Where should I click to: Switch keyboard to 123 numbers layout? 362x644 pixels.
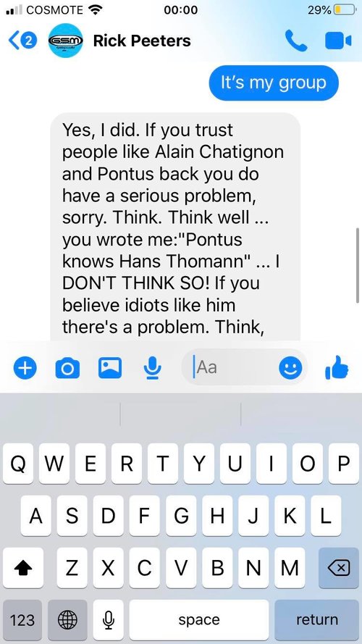[x=22, y=620]
